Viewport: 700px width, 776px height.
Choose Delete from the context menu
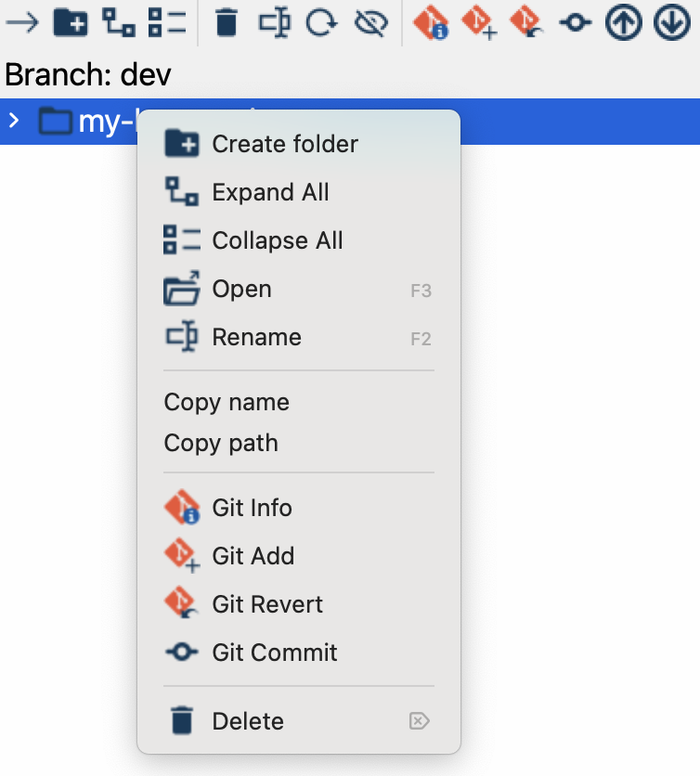[248, 721]
